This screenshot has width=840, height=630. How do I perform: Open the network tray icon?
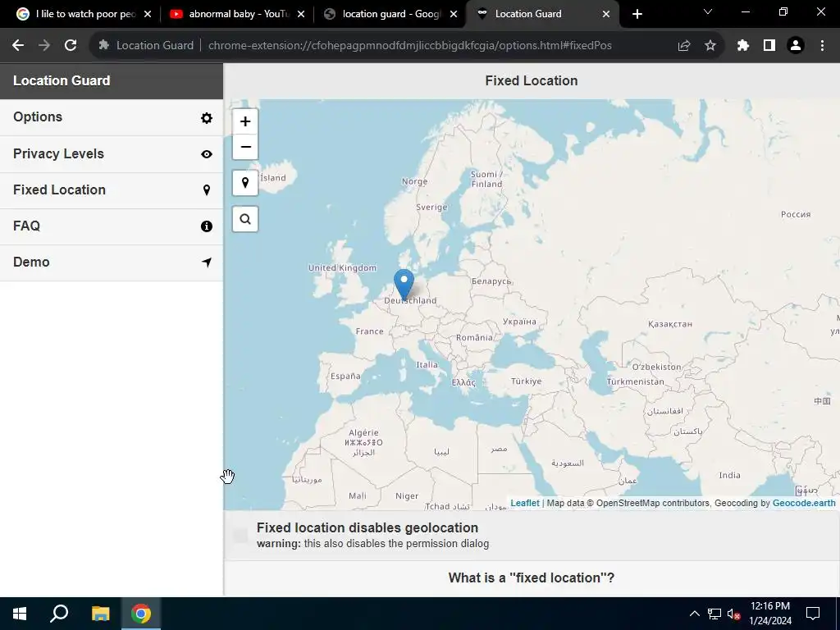pos(714,614)
